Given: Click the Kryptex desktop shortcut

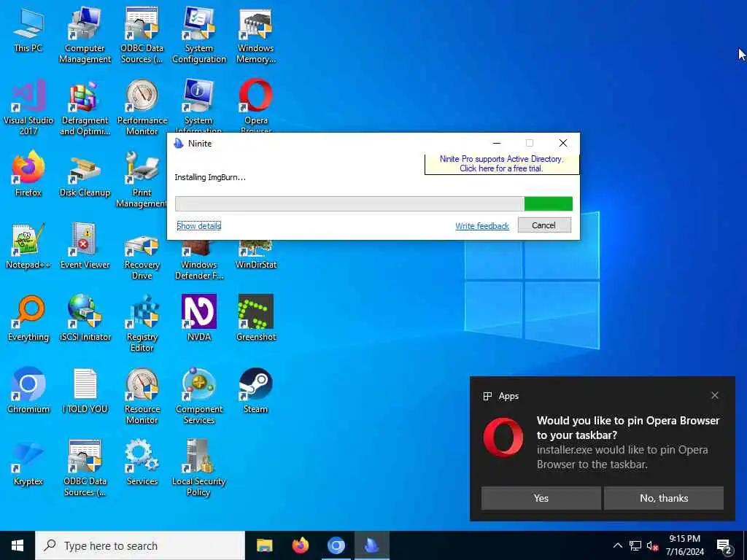Looking at the screenshot, I should coord(28,463).
